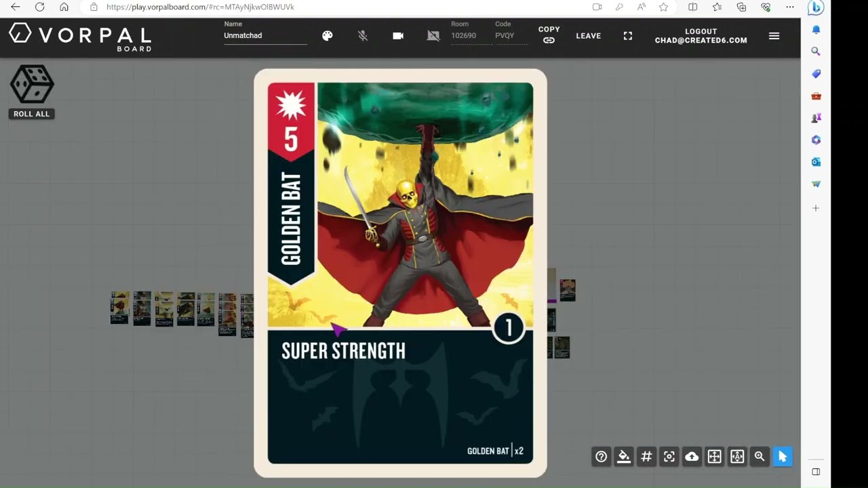The width and height of the screenshot is (868, 488).
Task: Select the room Code field
Action: tap(511, 35)
